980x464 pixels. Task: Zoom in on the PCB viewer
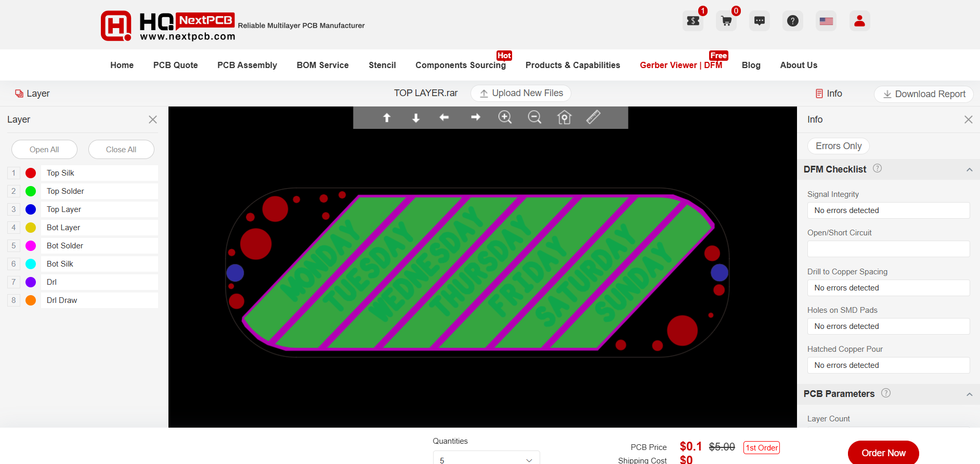tap(505, 117)
